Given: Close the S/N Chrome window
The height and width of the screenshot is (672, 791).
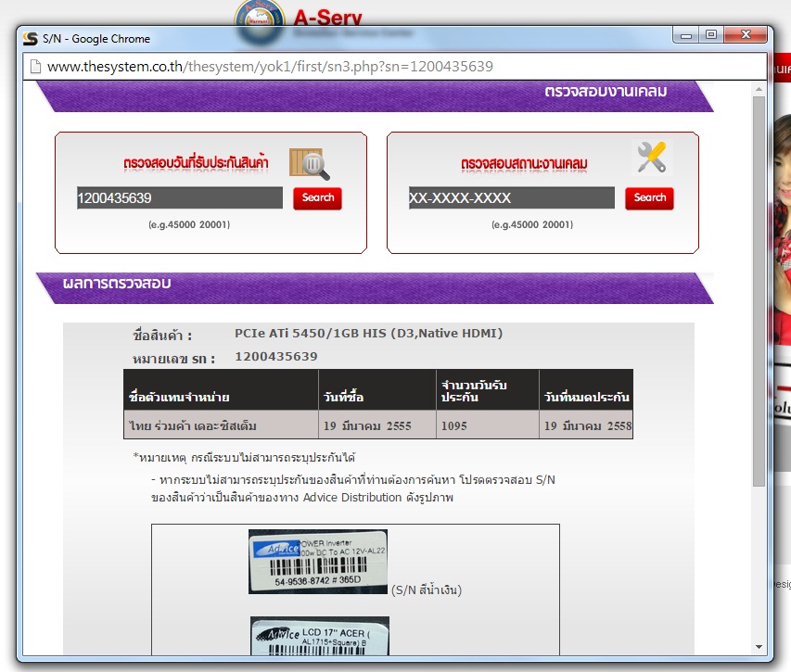Looking at the screenshot, I should point(746,35).
